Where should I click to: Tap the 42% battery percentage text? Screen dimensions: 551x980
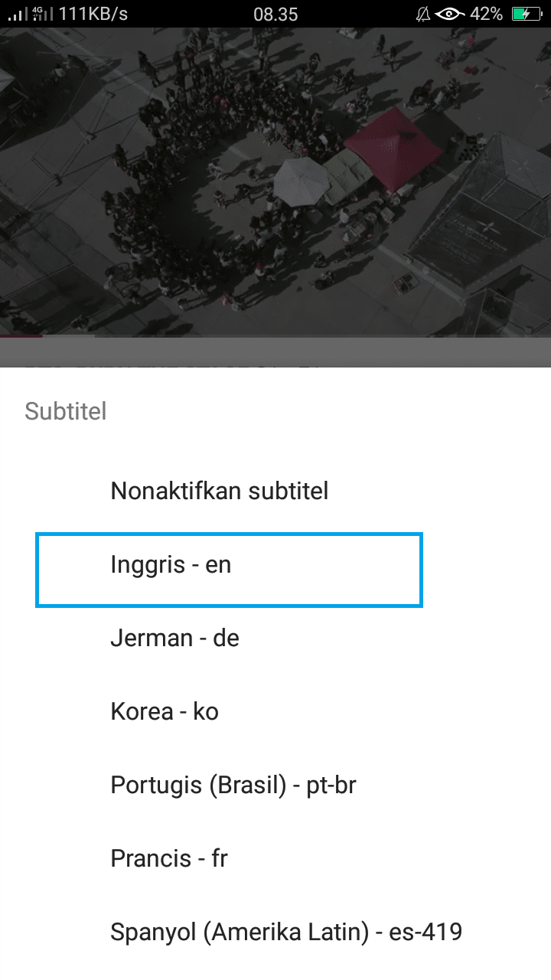[x=487, y=14]
